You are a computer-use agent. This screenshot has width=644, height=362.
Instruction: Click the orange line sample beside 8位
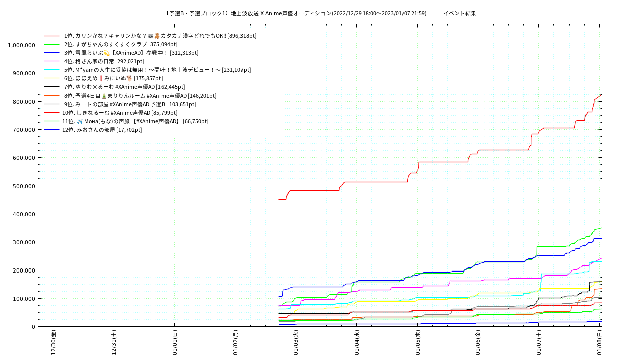tap(52, 96)
